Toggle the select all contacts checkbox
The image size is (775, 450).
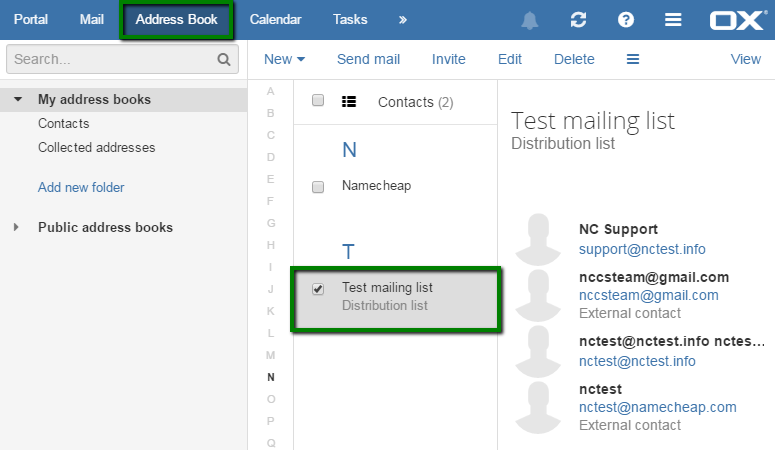click(x=318, y=100)
